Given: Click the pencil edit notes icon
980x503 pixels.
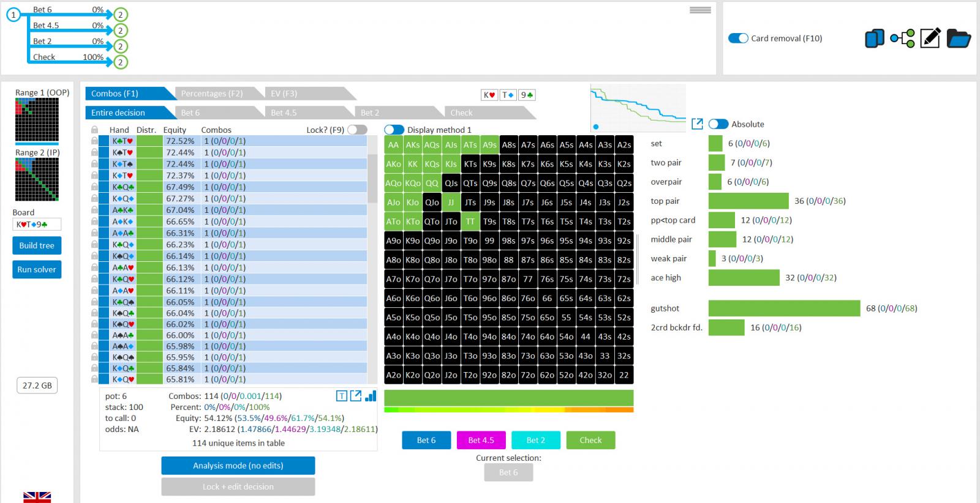Looking at the screenshot, I should [930, 39].
